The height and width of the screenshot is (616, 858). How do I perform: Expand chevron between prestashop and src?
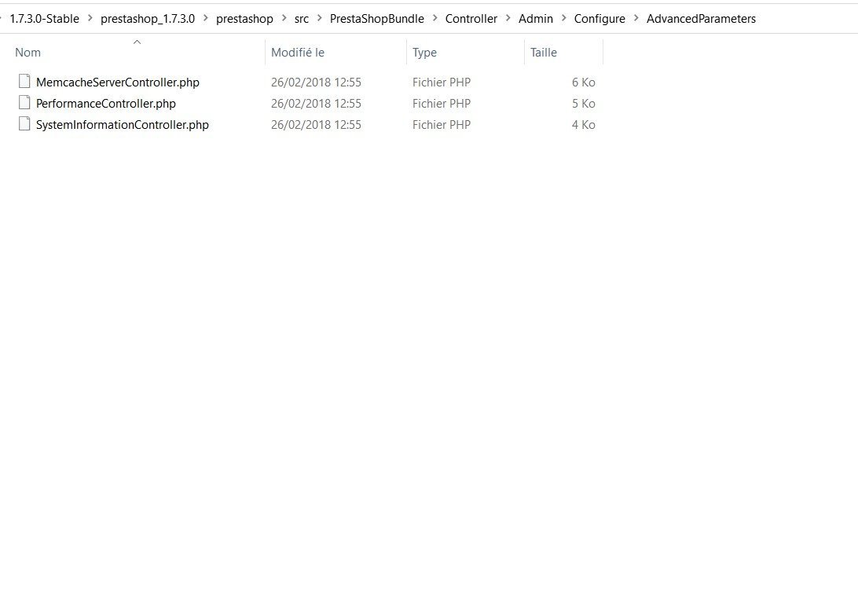pyautogui.click(x=284, y=18)
